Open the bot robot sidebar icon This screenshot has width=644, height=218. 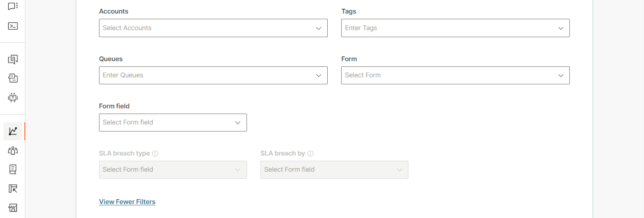[x=13, y=97]
